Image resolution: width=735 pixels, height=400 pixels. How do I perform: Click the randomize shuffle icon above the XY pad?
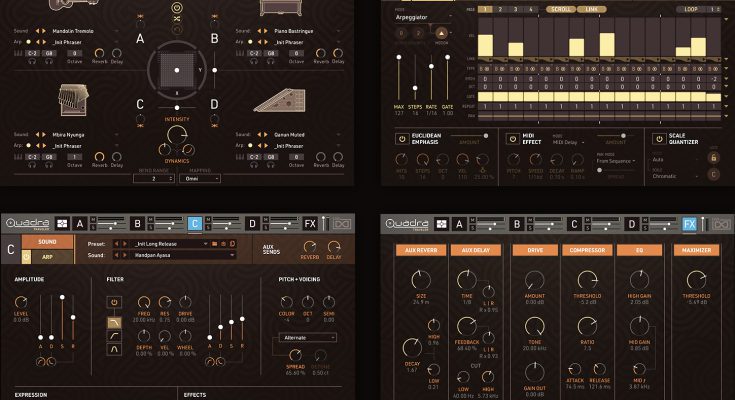pyautogui.click(x=176, y=18)
